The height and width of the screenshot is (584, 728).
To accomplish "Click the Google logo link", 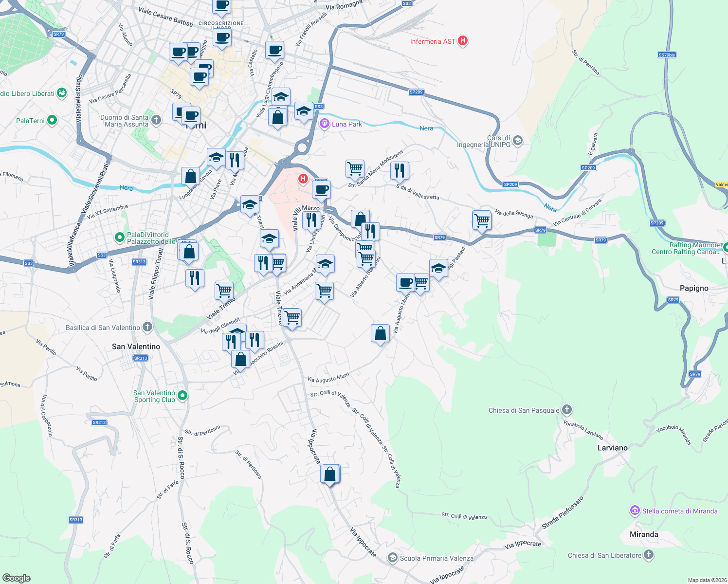I will [x=16, y=578].
